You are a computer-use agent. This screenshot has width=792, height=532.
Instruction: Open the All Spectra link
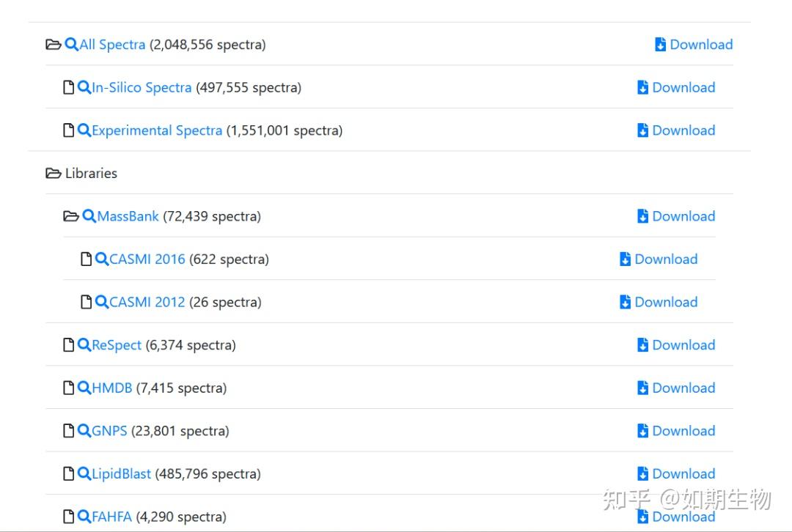[x=112, y=45]
